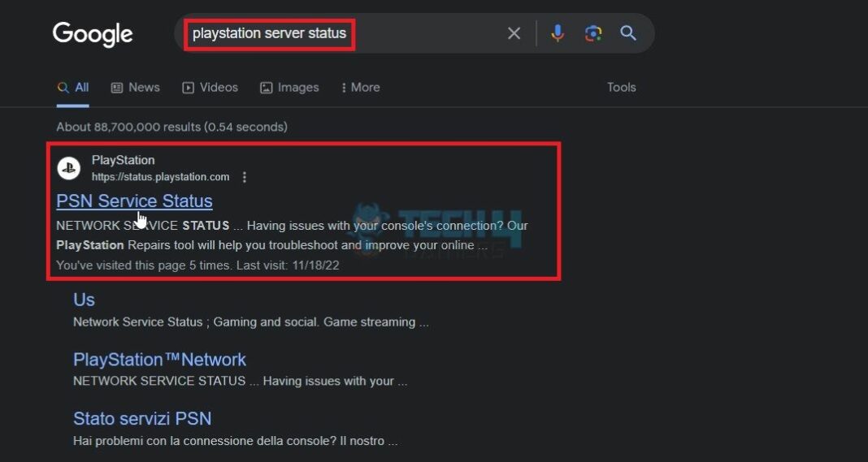Viewport: 868px width, 462px height.
Task: Select the All results tab
Action: tap(73, 88)
